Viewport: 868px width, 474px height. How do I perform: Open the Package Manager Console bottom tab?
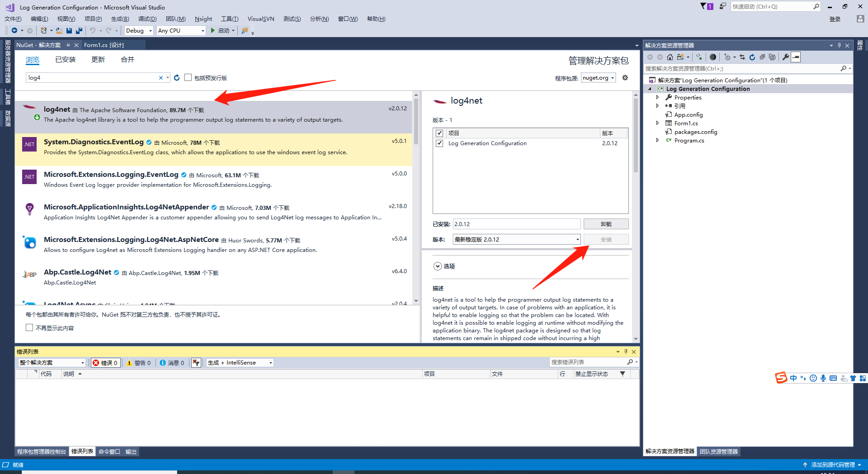coord(42,451)
